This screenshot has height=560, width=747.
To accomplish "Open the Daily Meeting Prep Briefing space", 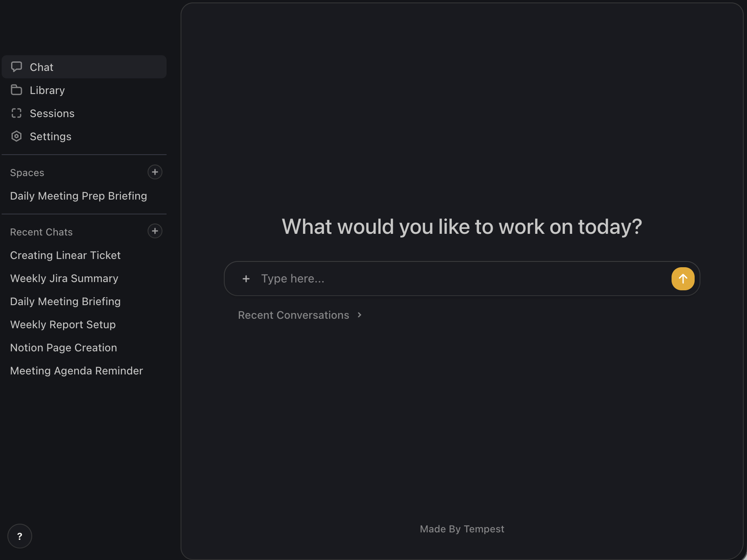I will click(x=78, y=196).
